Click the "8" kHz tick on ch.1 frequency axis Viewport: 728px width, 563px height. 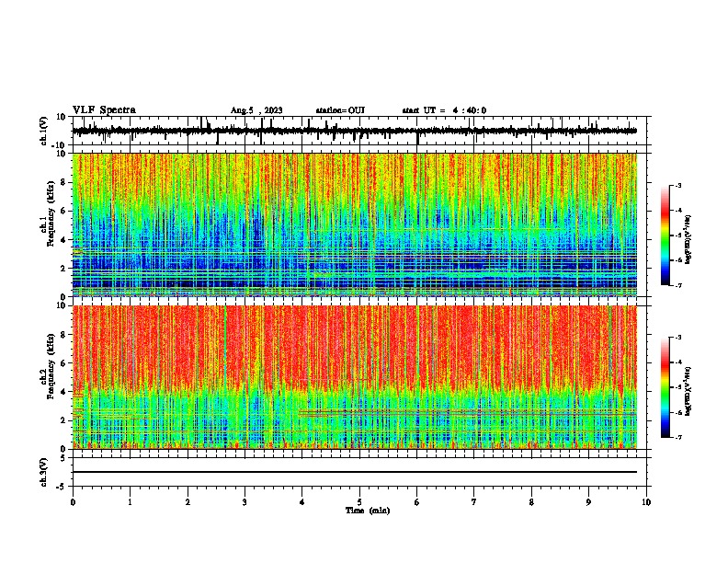point(63,182)
